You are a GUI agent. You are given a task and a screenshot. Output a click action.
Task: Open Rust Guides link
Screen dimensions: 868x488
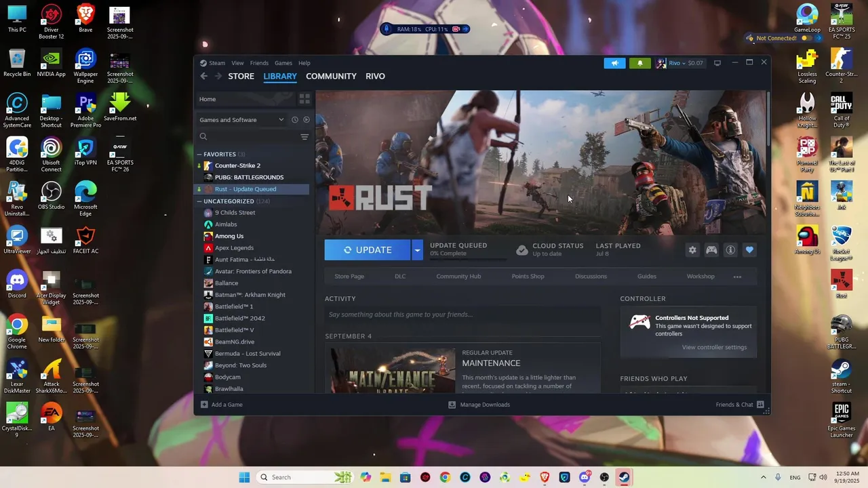click(646, 277)
